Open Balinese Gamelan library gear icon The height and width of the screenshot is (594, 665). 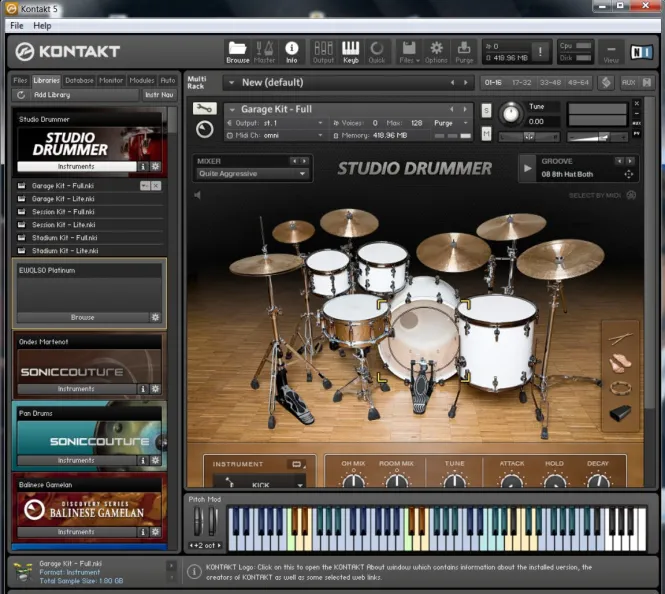[155, 532]
